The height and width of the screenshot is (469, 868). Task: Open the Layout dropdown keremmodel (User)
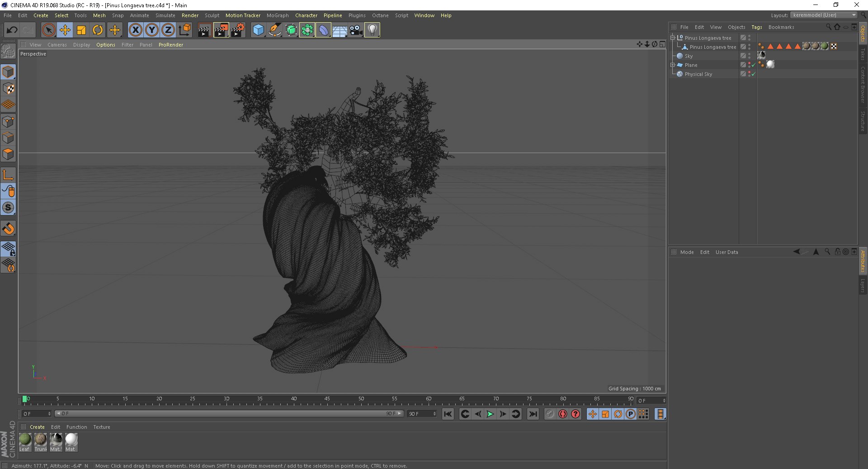(823, 15)
